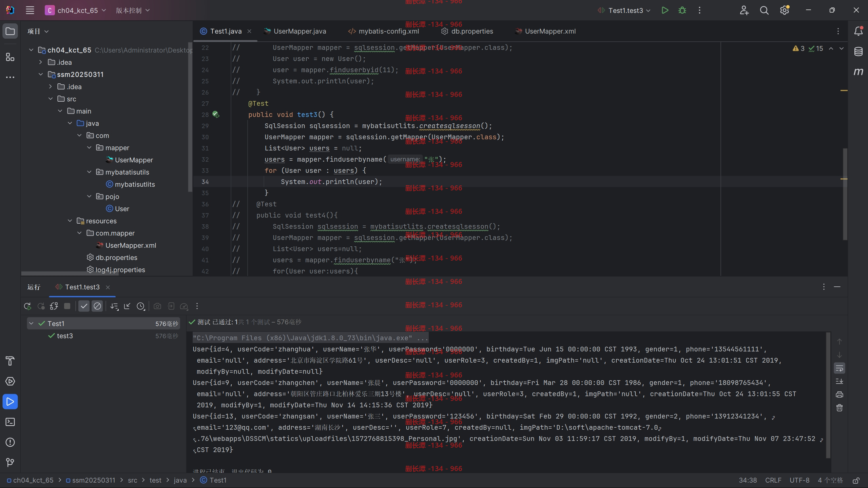Switch to UserMapper.xml editor tab

[x=545, y=31]
